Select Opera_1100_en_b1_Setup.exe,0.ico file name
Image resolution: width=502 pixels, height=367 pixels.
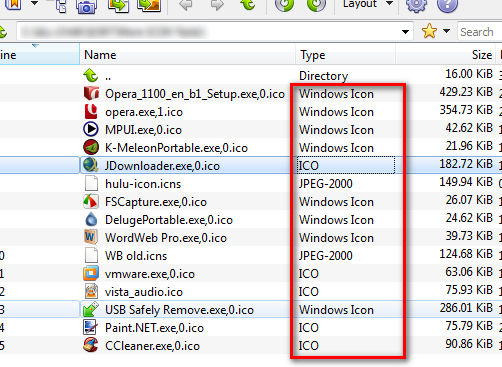195,94
